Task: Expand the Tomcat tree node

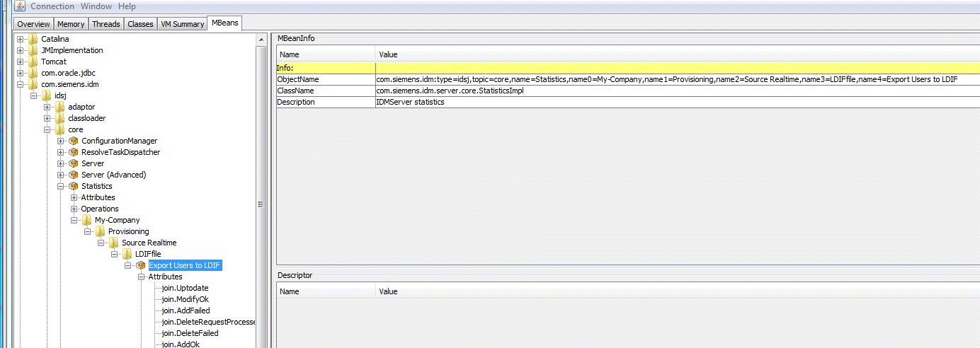Action: click(20, 62)
